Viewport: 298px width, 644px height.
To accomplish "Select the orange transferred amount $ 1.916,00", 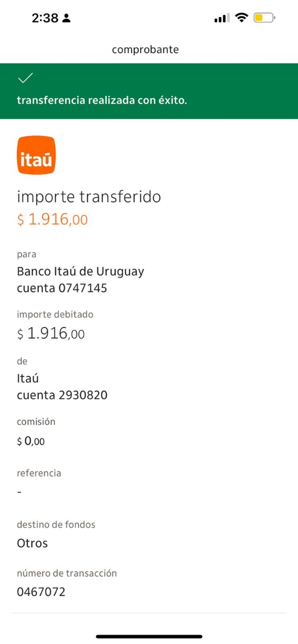I will coord(52,219).
